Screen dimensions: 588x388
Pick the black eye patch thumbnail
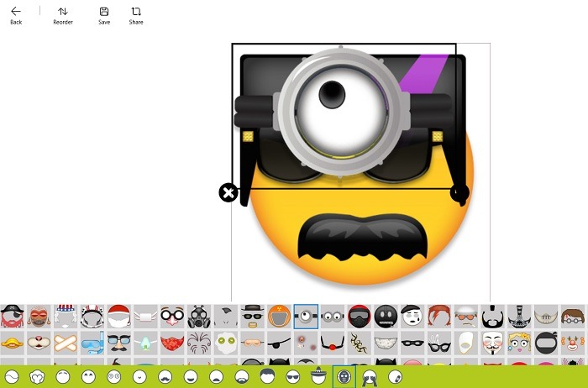click(279, 343)
